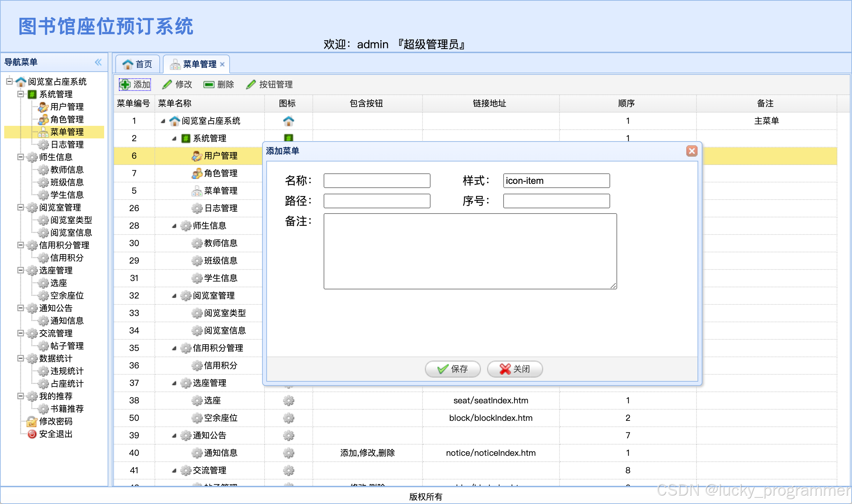852x504 pixels.
Task: Close the 菜单管理 tab with x
Action: (x=222, y=64)
